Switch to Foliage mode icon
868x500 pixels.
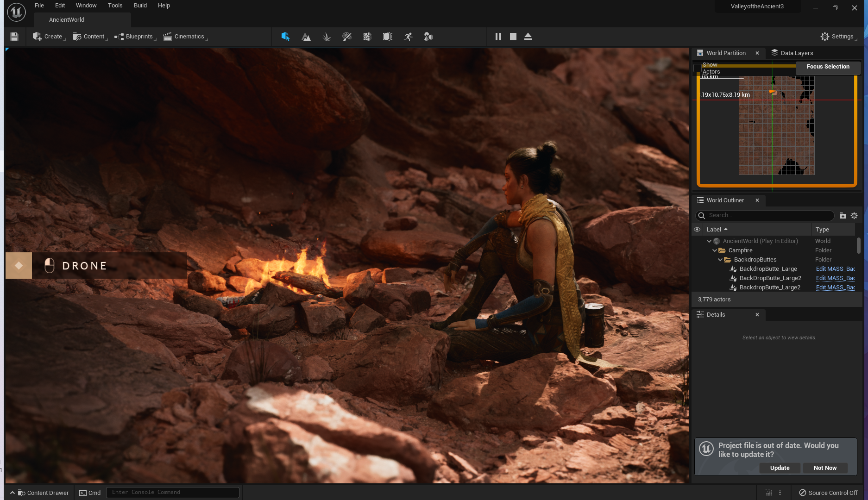pyautogui.click(x=327, y=37)
